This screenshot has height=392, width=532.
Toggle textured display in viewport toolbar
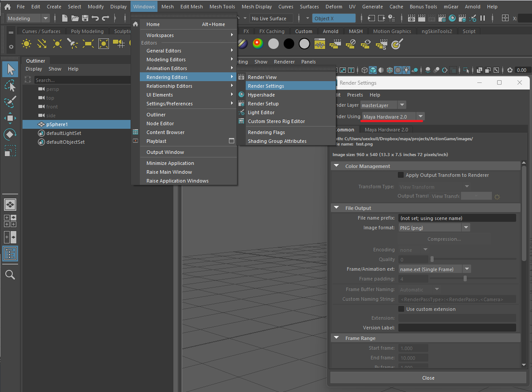click(398, 70)
